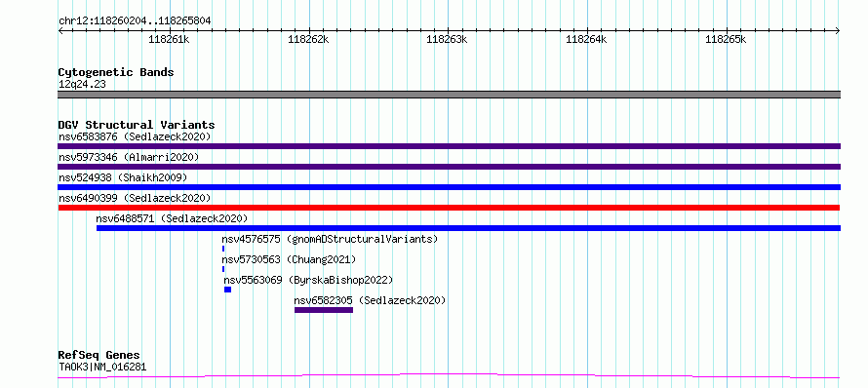Screen dimensions: 868x388
Task: Click the 12q24.23 cytogenetic band label
Action: coord(82,85)
